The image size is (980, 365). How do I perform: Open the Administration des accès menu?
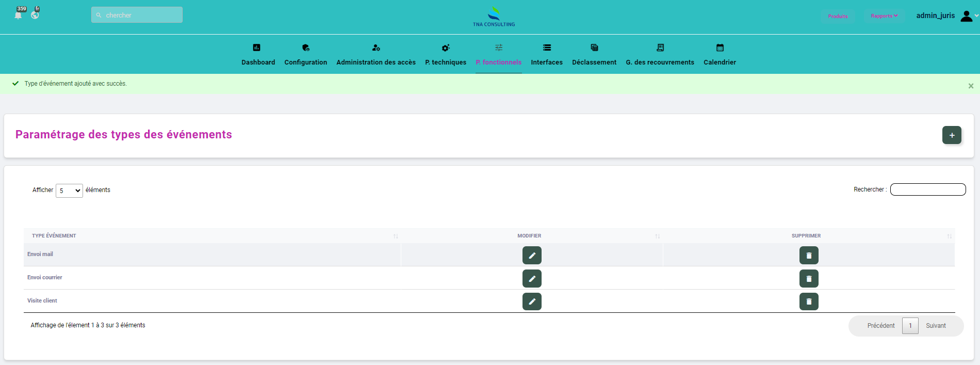(375, 55)
